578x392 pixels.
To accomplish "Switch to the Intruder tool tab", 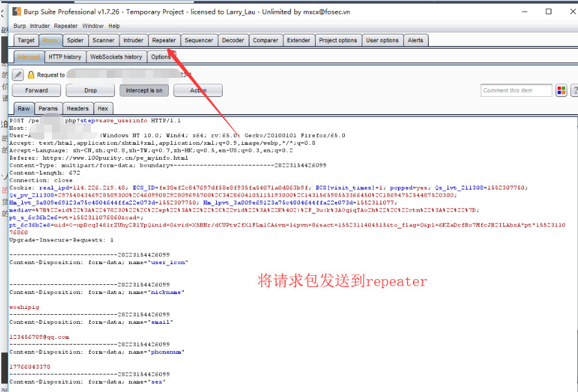I will pos(133,40).
